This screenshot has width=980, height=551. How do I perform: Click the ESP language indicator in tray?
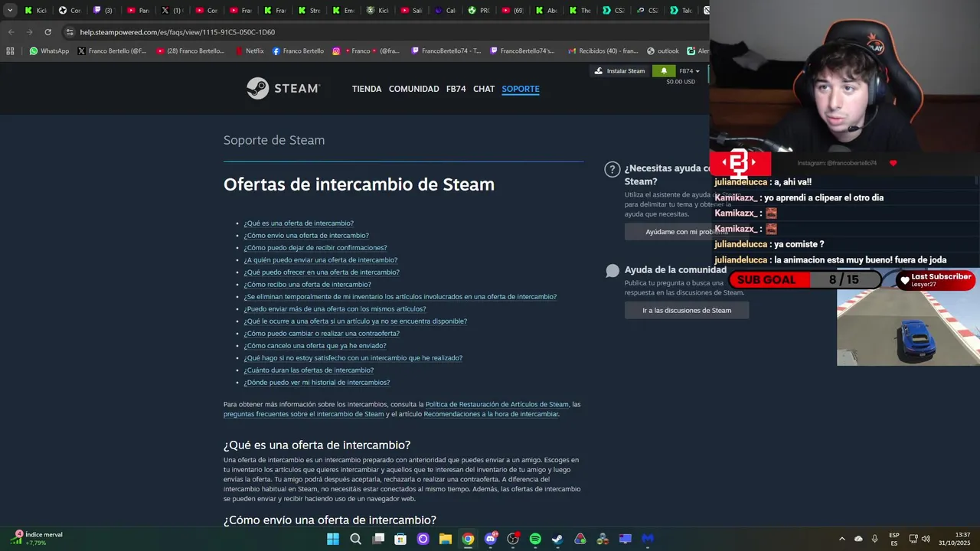894,539
